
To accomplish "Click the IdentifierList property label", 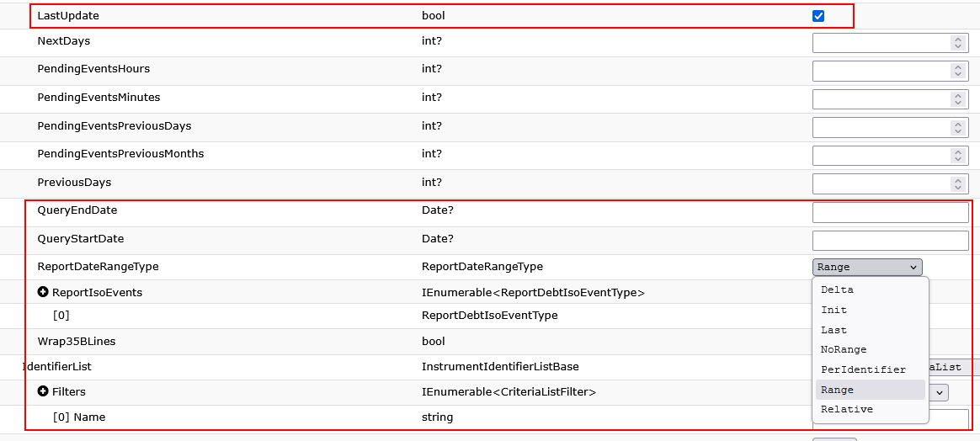I will click(x=57, y=367).
